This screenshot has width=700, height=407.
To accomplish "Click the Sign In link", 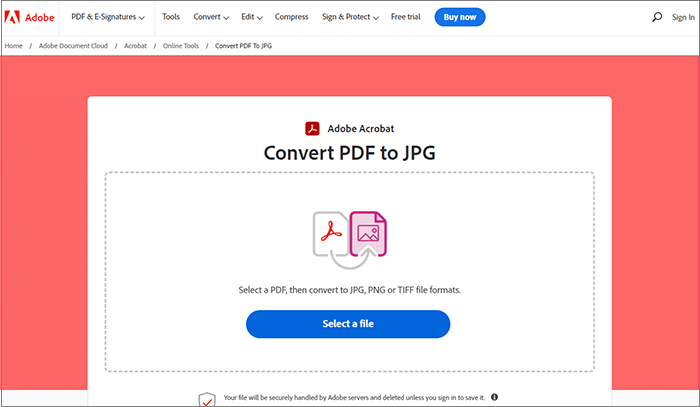I will coord(683,17).
